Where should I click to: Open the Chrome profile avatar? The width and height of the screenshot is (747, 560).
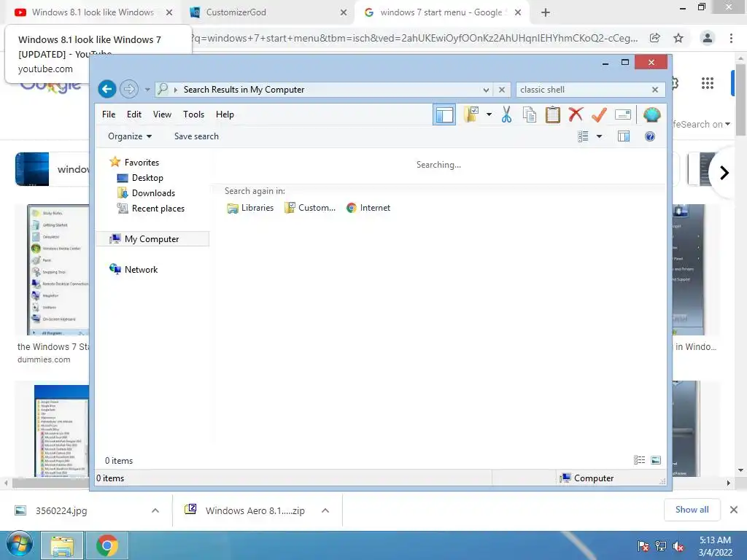(708, 38)
